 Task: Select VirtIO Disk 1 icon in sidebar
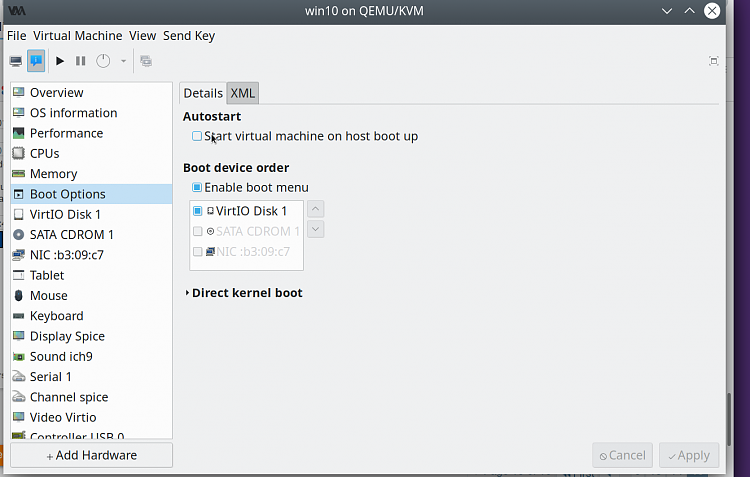(x=19, y=214)
